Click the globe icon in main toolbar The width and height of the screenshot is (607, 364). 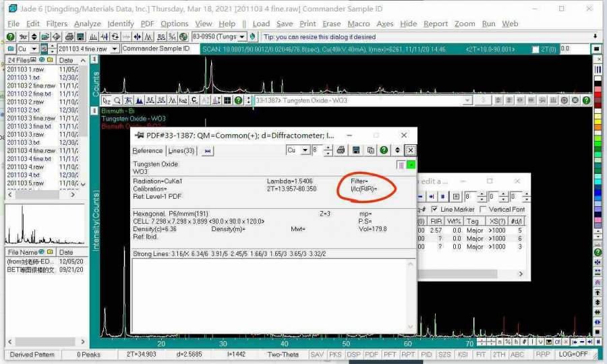pyautogui.click(x=183, y=37)
